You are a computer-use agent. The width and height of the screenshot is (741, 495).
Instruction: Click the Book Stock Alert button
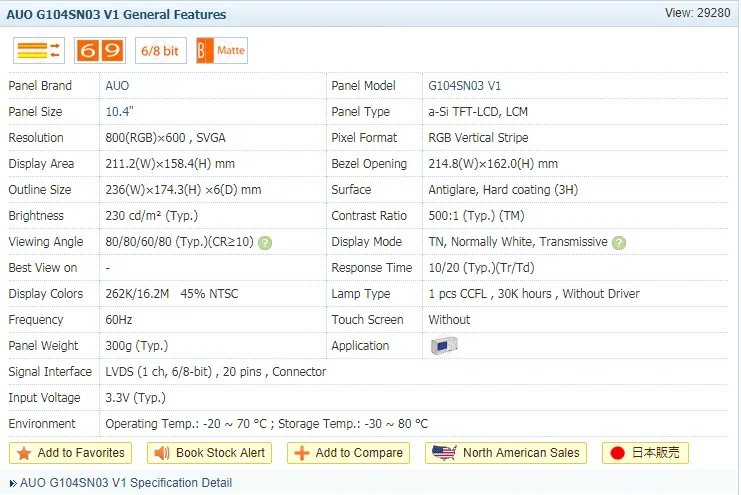tap(209, 453)
